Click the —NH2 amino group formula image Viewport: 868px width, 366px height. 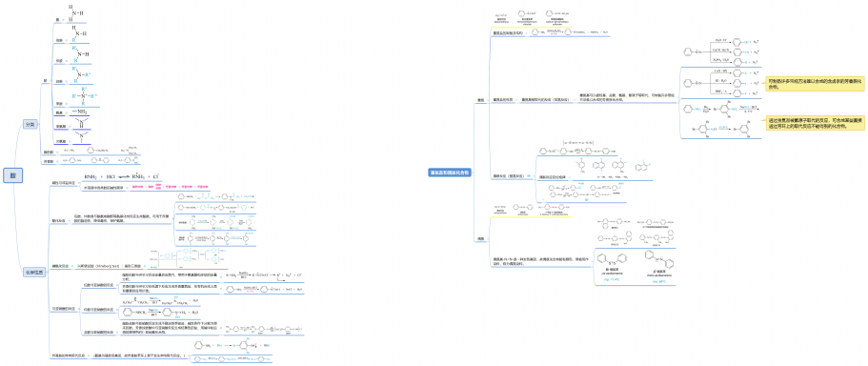point(80,112)
